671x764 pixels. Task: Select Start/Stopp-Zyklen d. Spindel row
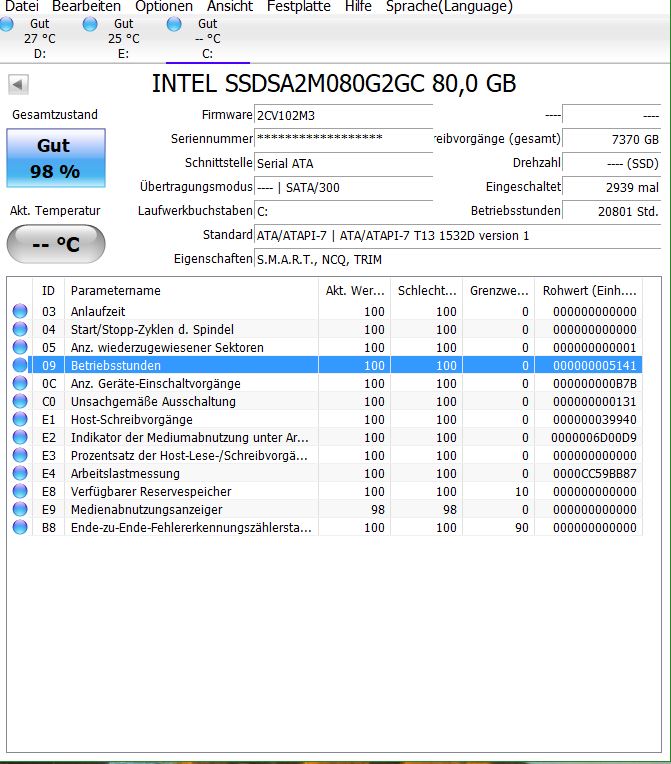326,329
